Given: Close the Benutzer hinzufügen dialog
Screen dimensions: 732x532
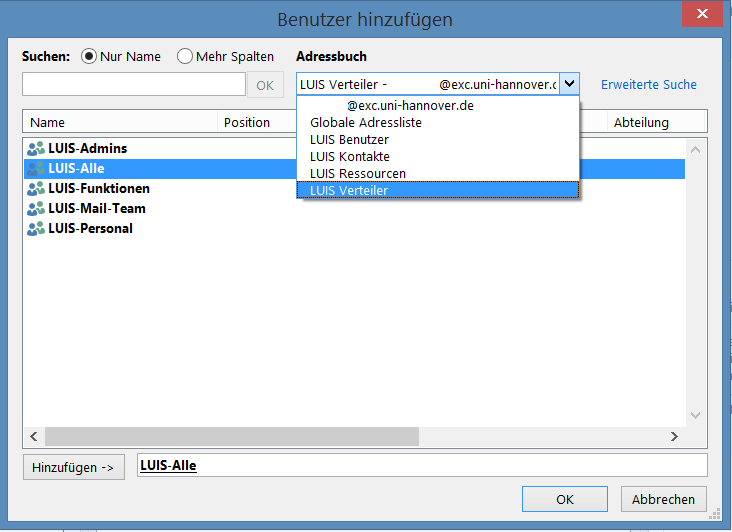Looking at the screenshot, I should (x=702, y=14).
